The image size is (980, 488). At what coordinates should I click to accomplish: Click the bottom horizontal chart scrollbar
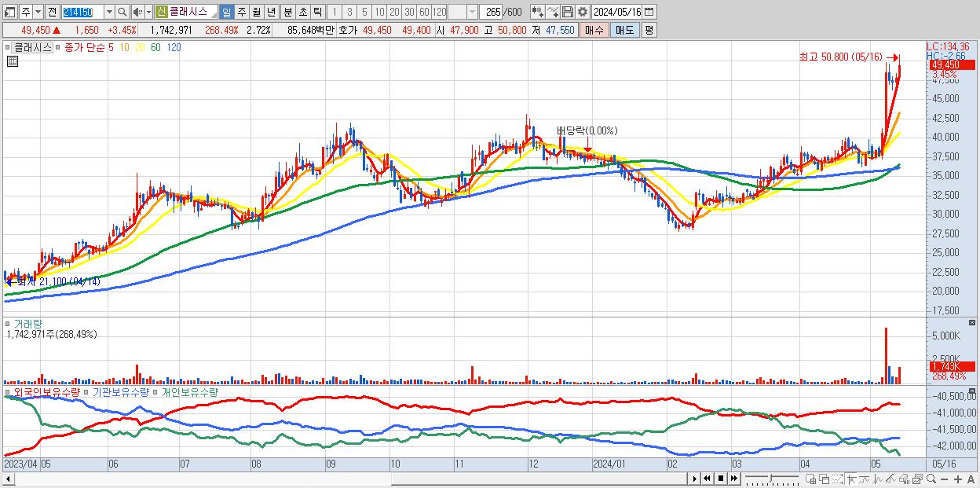click(x=344, y=480)
